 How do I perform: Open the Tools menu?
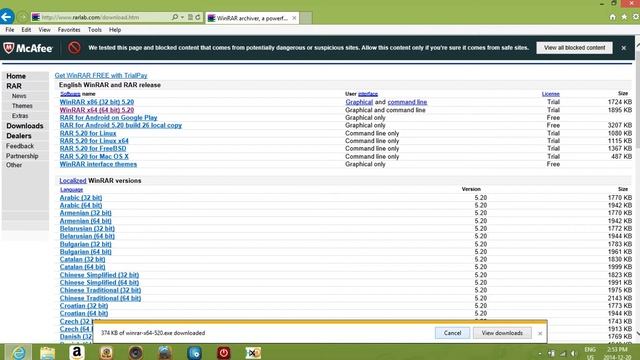point(95,30)
